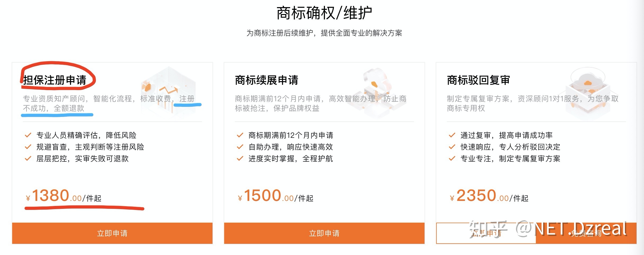Click the ¥1500.00 price
Viewport: 644px width, 255px height.
(x=276, y=196)
